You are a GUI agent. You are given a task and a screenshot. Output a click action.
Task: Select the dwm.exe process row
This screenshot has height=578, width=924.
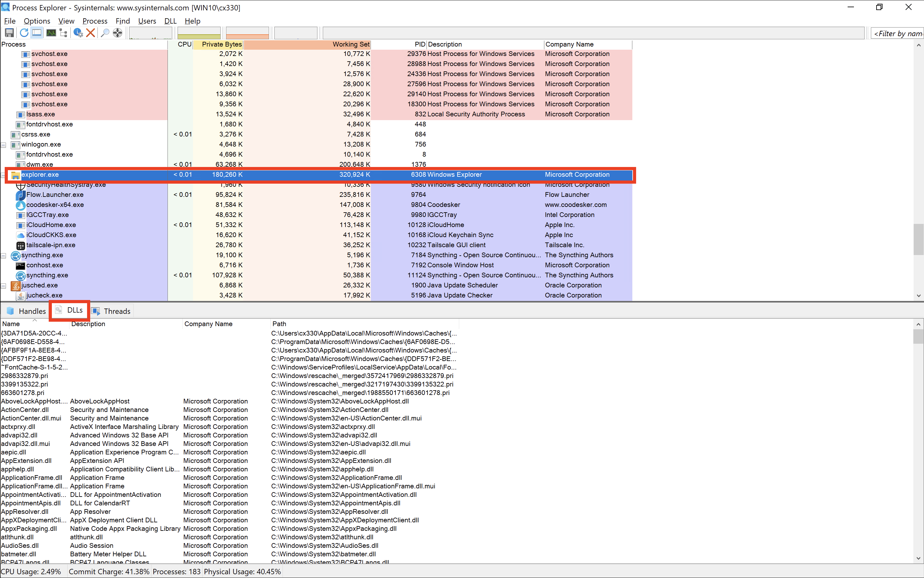pos(316,164)
